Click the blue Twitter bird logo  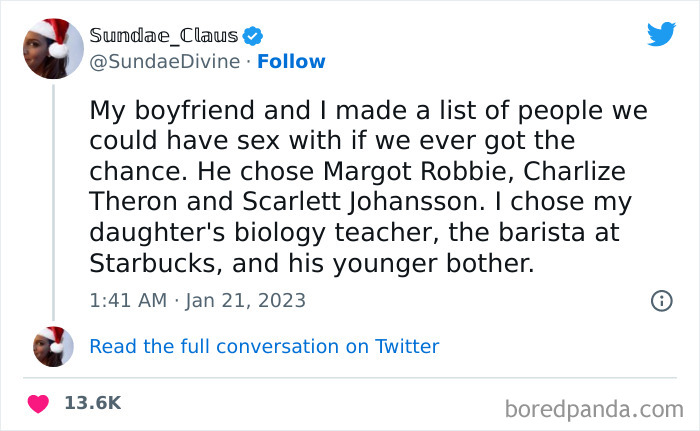coord(661,34)
